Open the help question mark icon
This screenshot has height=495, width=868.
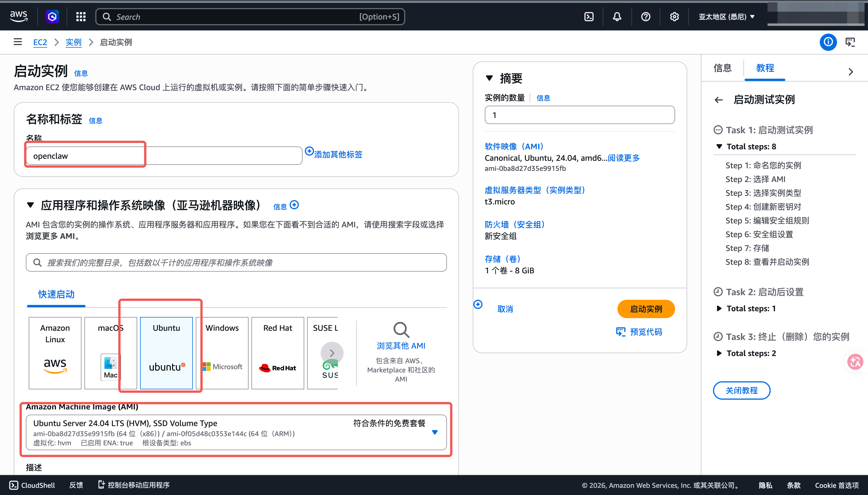coord(645,17)
